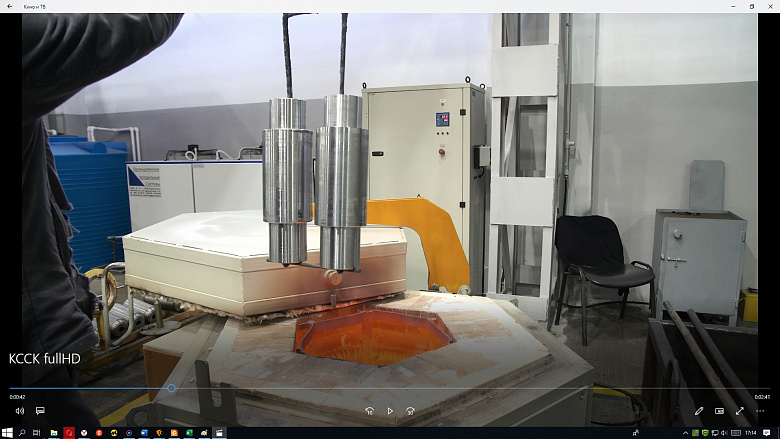Skip forward 30 seconds

coord(410,411)
